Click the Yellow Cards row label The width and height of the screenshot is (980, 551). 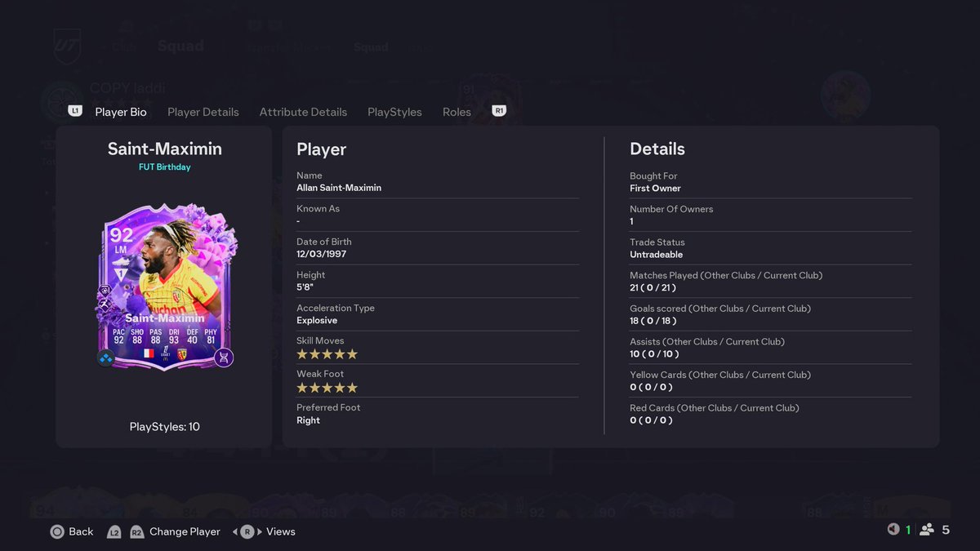(x=720, y=375)
